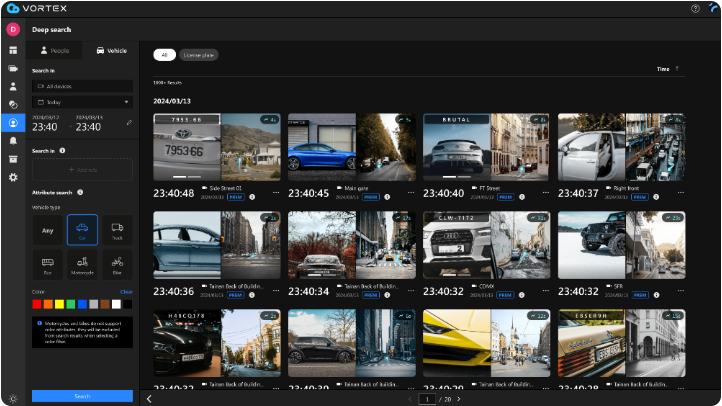722x406 pixels.
Task: Click the pencil icon beside the time range
Action: click(x=128, y=123)
